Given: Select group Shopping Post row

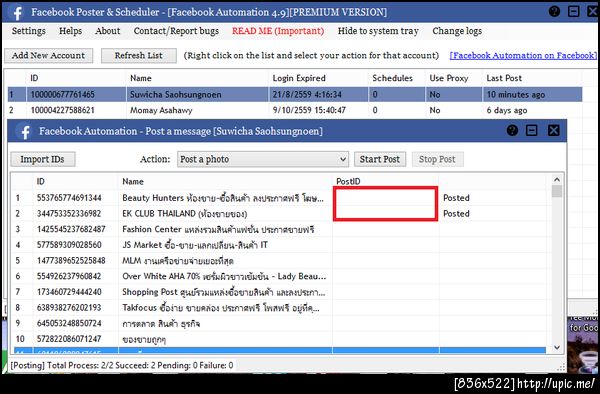Looking at the screenshot, I should point(280,292).
